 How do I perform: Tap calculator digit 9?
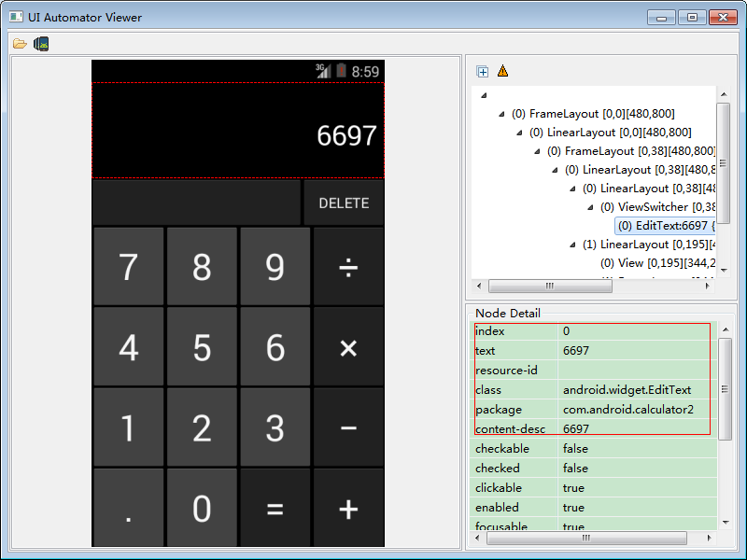point(275,266)
